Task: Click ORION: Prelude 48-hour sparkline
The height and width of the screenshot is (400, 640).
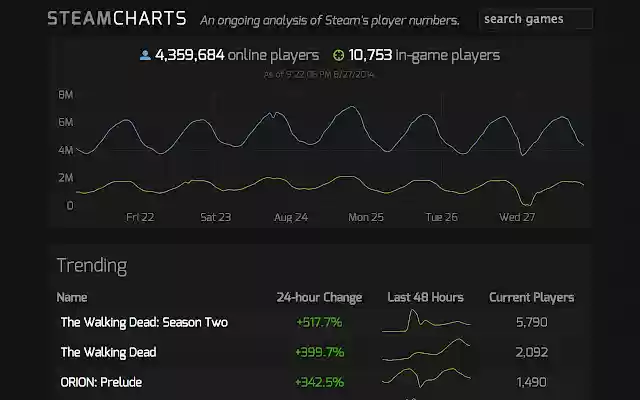Action: tap(426, 378)
